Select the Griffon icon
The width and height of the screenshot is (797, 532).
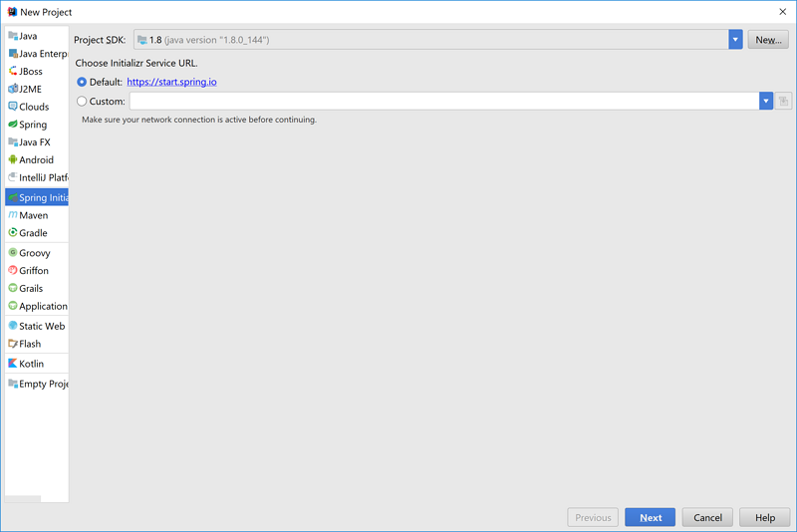[x=13, y=270]
